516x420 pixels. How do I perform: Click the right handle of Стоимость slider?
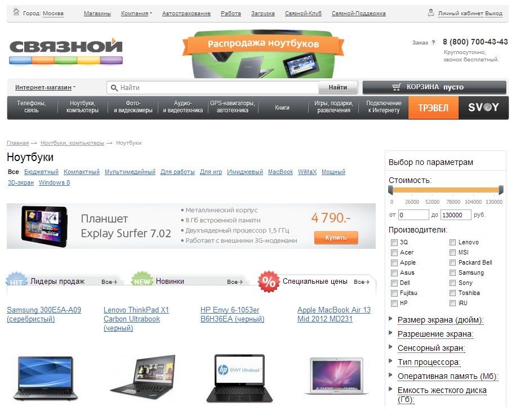click(x=501, y=190)
